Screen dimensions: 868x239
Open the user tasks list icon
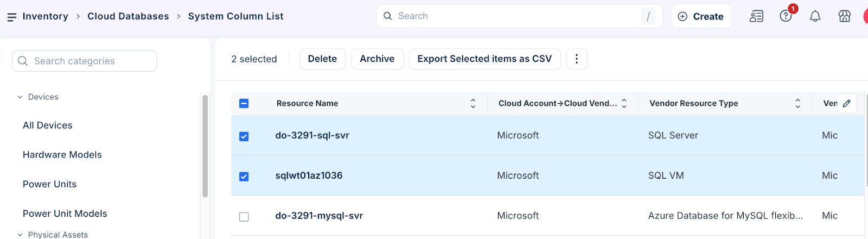[756, 16]
